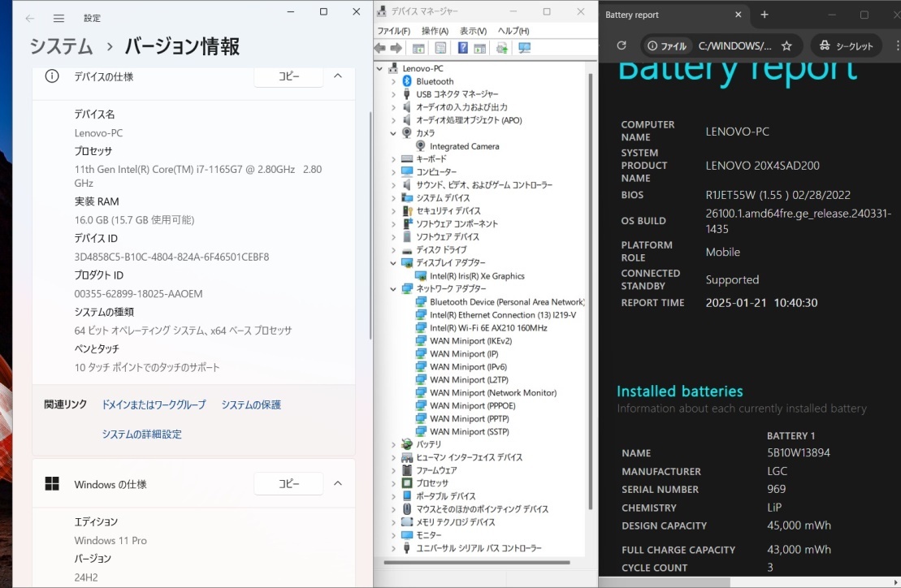Collapse the ネットワーク アダプター category
Viewport: 901px width, 588px height.
click(x=393, y=289)
